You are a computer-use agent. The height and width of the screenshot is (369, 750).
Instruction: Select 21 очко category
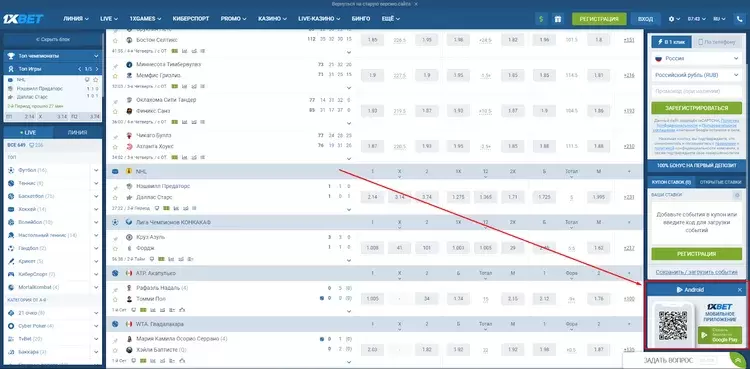coord(32,313)
